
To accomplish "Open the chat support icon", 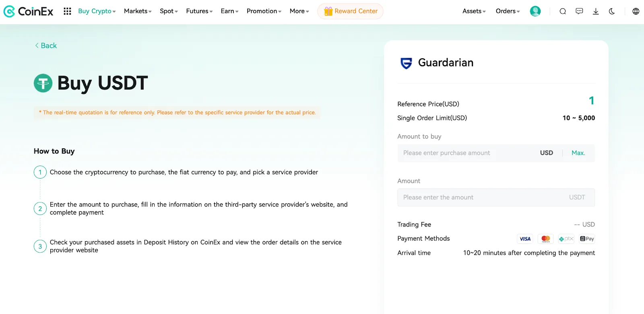I will pos(579,11).
